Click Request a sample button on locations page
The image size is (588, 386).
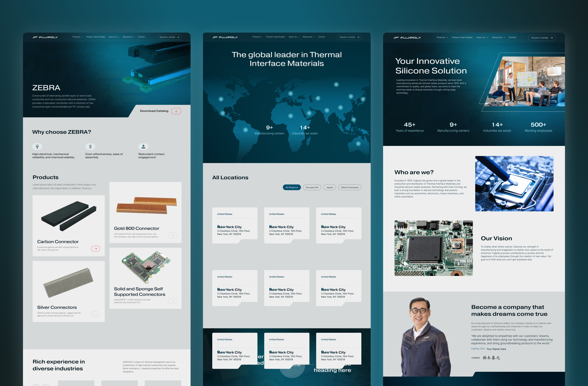click(349, 37)
